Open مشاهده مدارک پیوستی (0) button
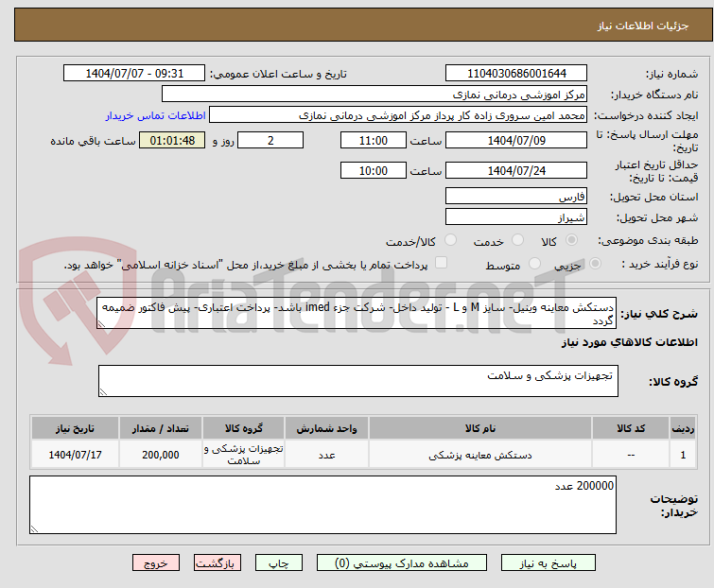 (x=402, y=563)
